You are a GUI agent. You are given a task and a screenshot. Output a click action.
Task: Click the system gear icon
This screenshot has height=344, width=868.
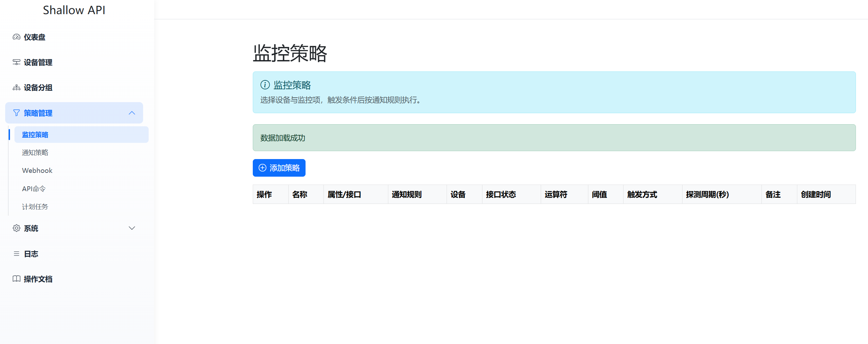pyautogui.click(x=16, y=228)
